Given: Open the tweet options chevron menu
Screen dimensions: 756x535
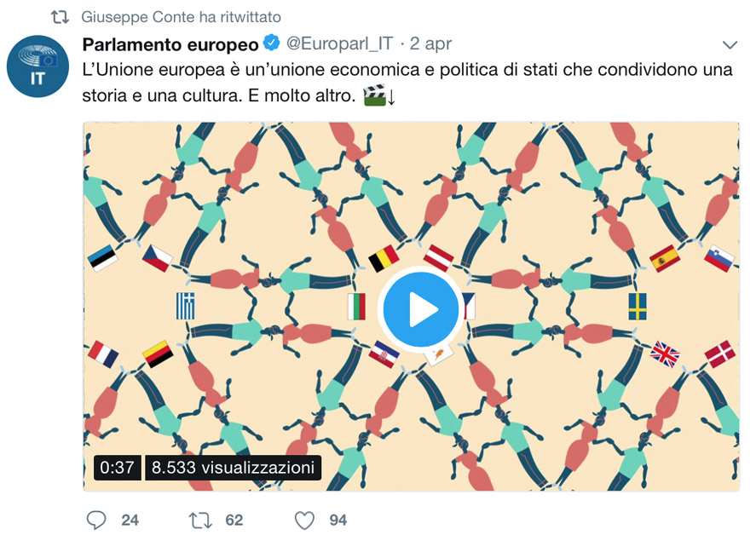Looking at the screenshot, I should click(730, 43).
